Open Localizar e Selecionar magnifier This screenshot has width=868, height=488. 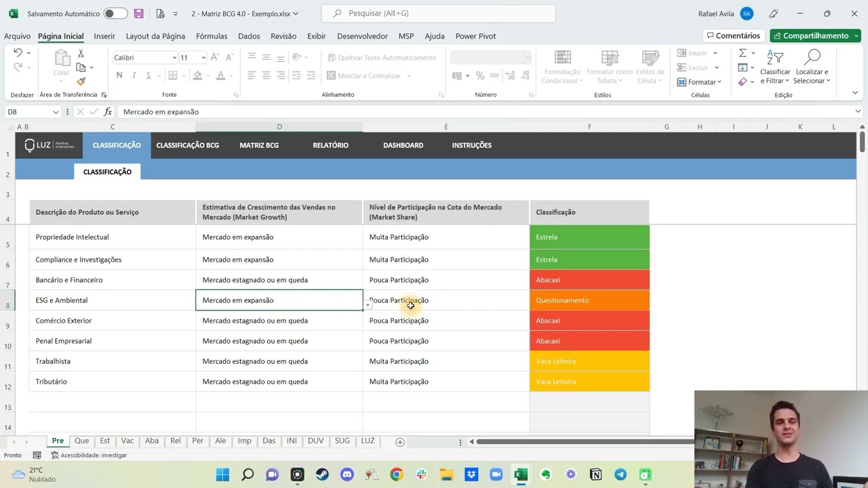812,66
